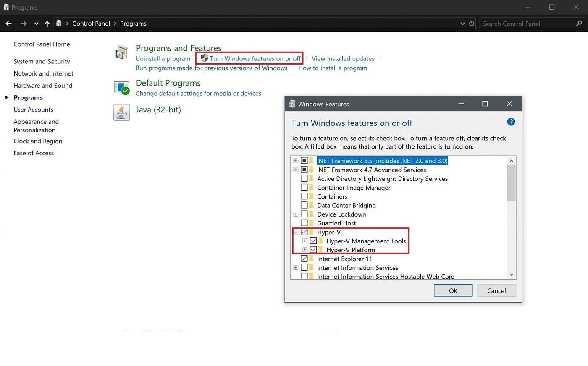The image size is (588, 366).
Task: Click scroll down arrow in features list
Action: coord(512,275)
